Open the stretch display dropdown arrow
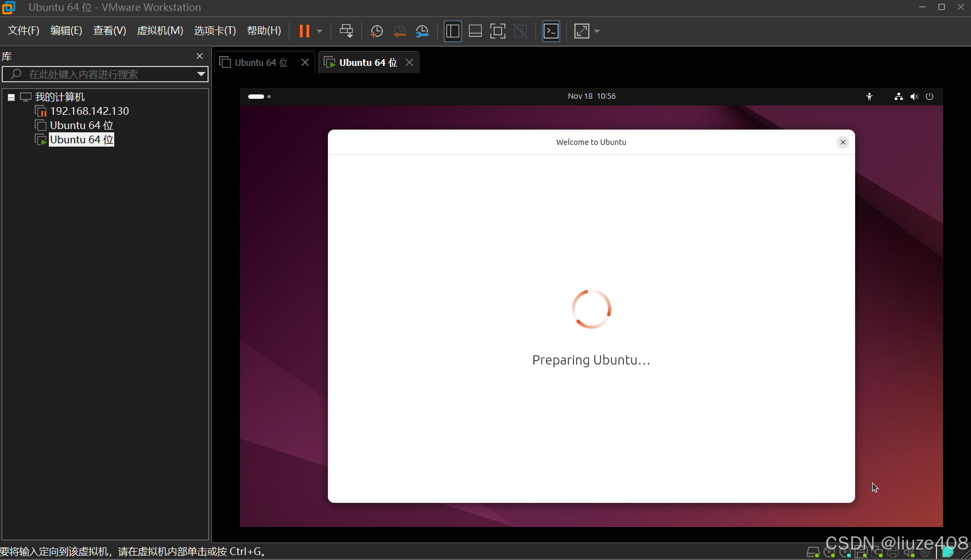Viewport: 971px width, 560px height. 597,31
